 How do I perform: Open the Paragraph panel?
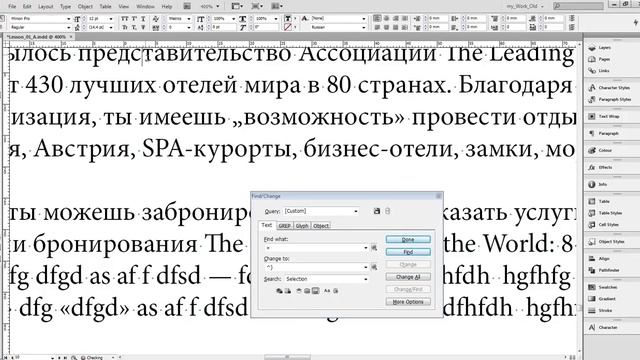pos(603,133)
